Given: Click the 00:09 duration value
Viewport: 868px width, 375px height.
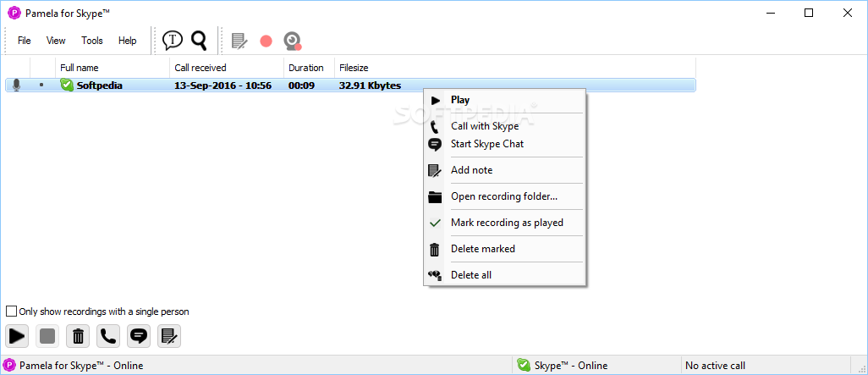Looking at the screenshot, I should pos(302,85).
